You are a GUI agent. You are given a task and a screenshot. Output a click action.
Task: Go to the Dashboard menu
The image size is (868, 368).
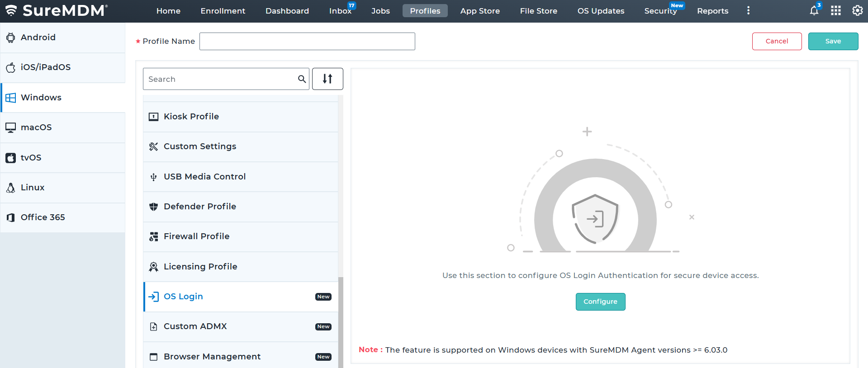[x=287, y=11]
